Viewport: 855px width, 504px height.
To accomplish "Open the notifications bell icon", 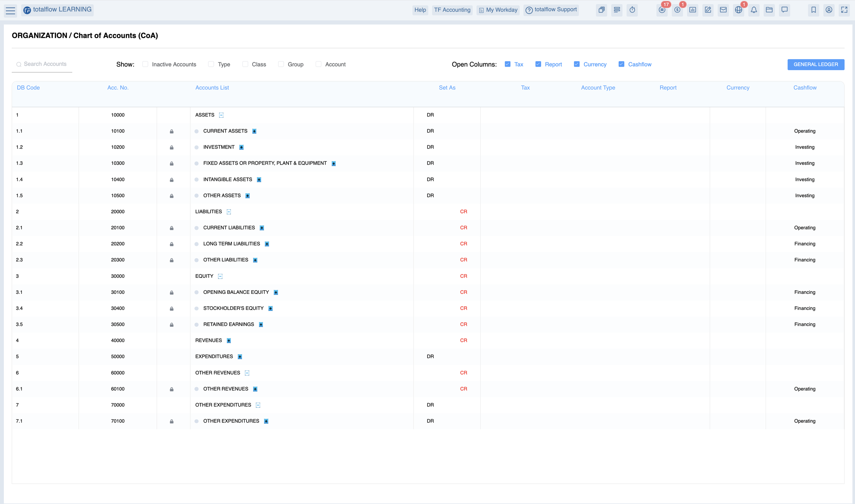I will pos(754,10).
